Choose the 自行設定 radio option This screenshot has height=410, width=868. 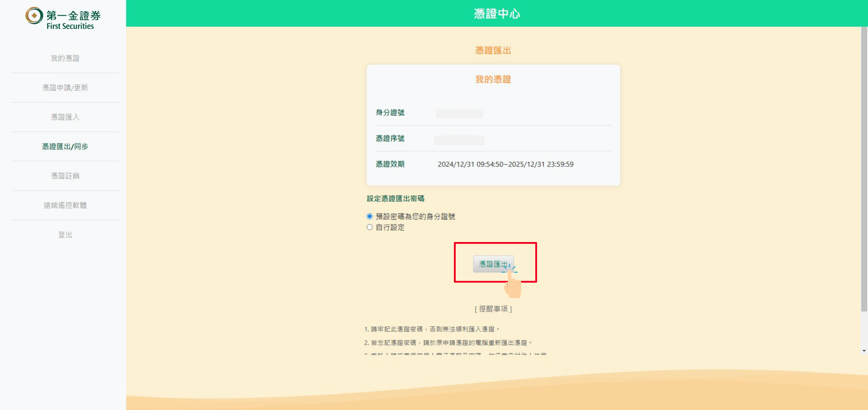(x=370, y=227)
